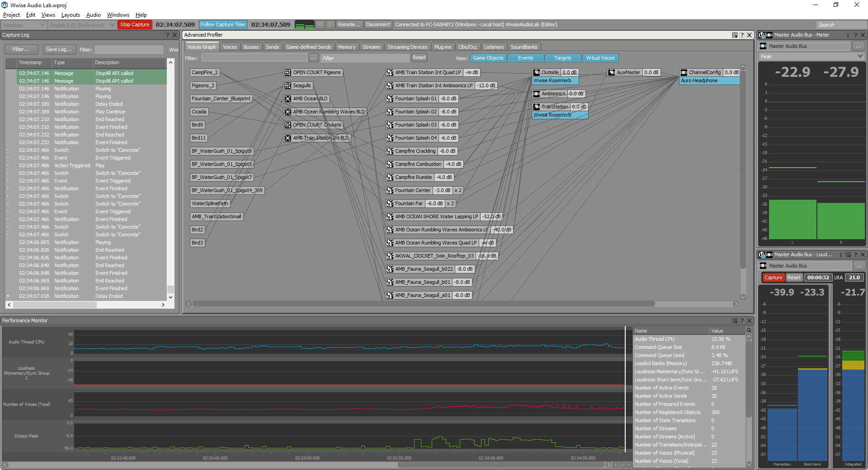868x470 pixels.
Task: Click the sound icon of Fountain Splash 01
Action: (x=390, y=99)
